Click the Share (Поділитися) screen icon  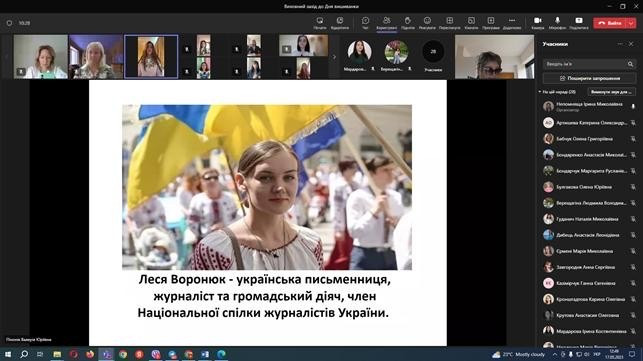579,23
